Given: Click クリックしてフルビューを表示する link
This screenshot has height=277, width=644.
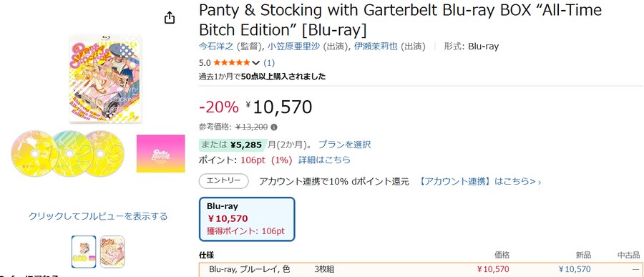Looking at the screenshot, I should click(98, 216).
